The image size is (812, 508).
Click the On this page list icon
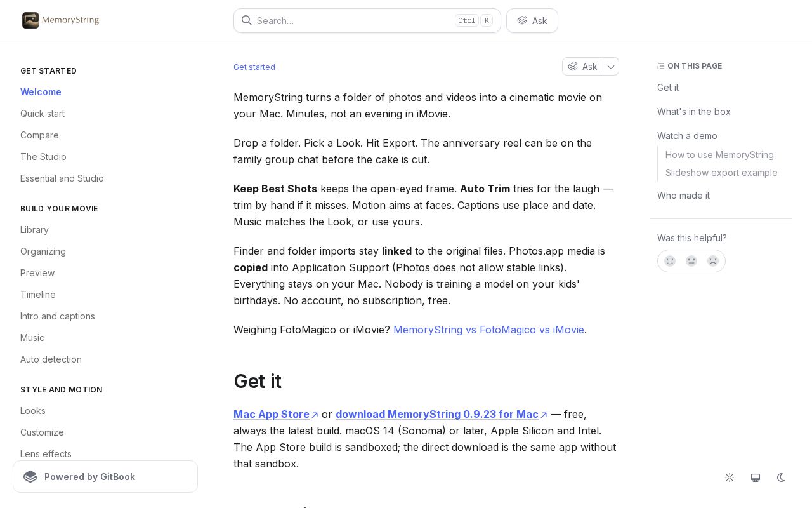pyautogui.click(x=661, y=66)
